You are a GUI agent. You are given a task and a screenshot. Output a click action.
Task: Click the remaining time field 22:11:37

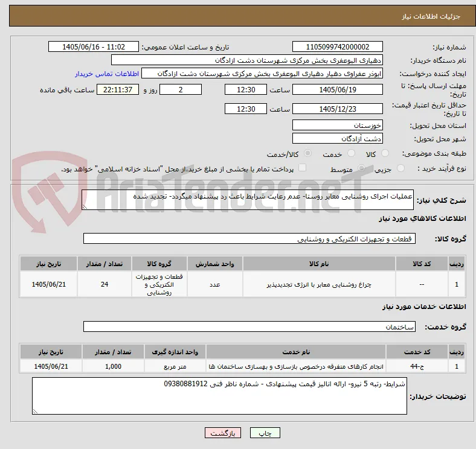click(x=118, y=90)
